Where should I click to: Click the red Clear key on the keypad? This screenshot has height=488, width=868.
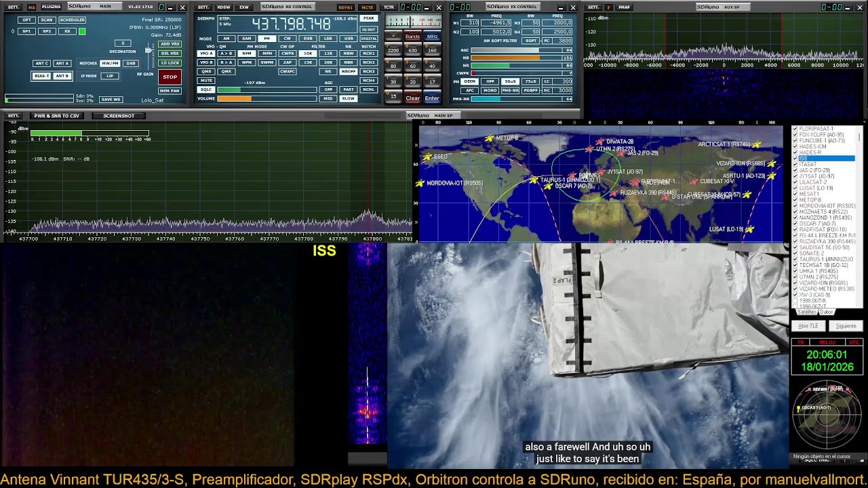point(412,98)
